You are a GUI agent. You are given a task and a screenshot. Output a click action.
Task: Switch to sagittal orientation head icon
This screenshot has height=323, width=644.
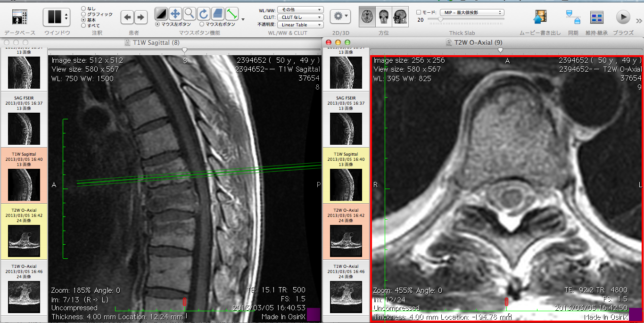point(400,17)
